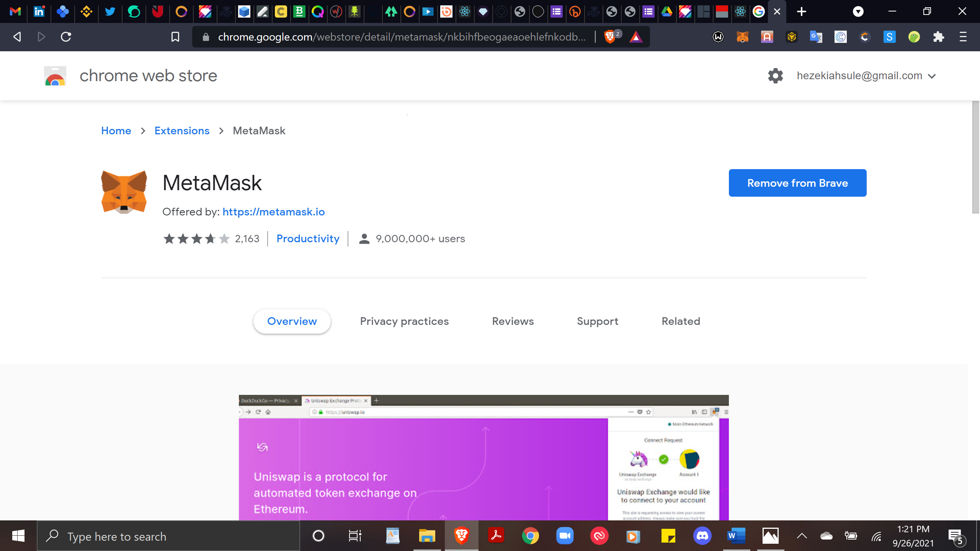Select the Related tab

pyautogui.click(x=681, y=321)
